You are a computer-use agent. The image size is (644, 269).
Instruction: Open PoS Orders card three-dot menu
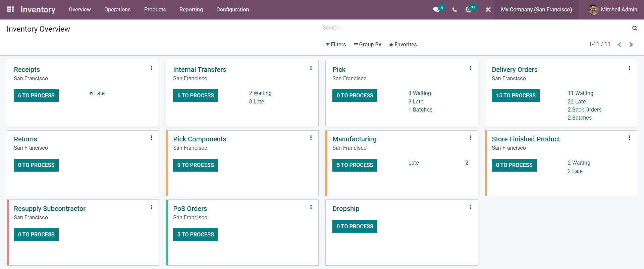click(x=311, y=207)
